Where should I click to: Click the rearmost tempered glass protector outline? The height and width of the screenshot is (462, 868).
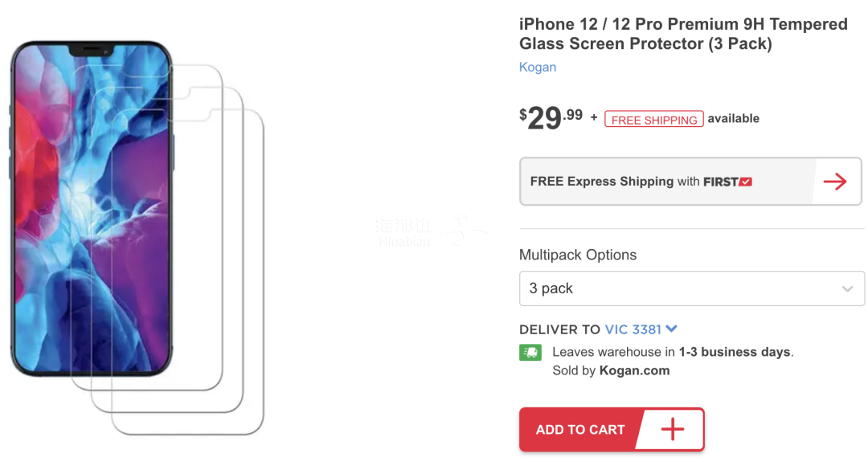pyautogui.click(x=188, y=272)
